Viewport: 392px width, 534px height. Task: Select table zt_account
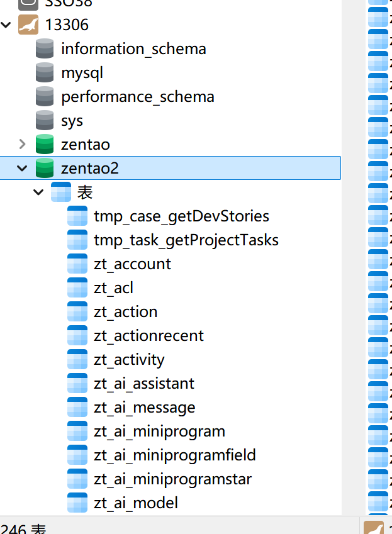click(x=132, y=264)
